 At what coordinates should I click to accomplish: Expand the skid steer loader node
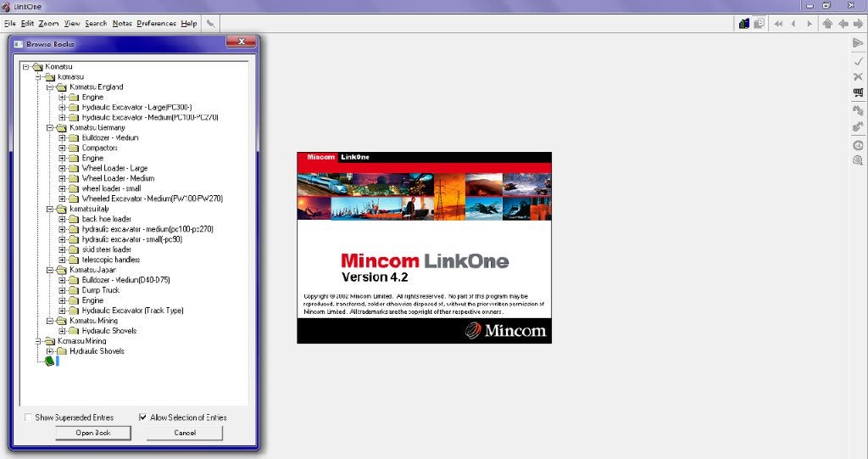pos(62,250)
